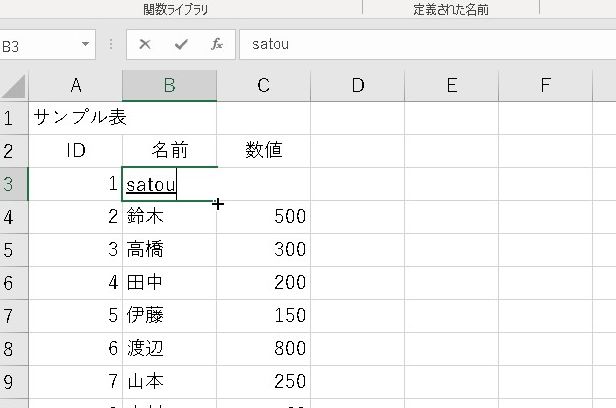Viewport: 616px width, 408px height.
Task: Cancel the cell entry with the X button
Action: click(145, 45)
